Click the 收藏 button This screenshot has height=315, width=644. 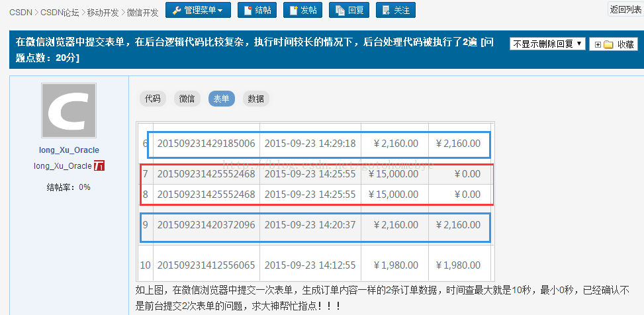(x=614, y=44)
